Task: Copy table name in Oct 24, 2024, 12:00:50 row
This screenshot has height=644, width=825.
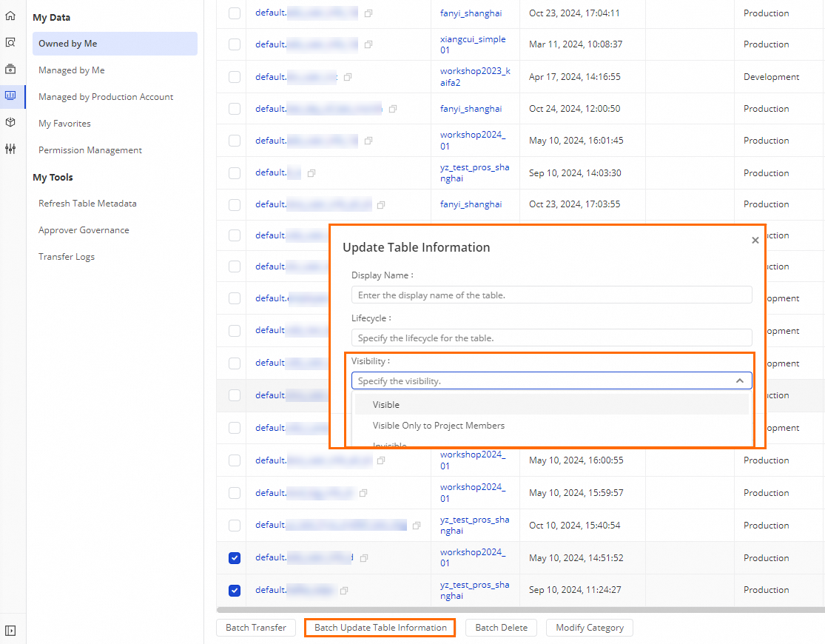Action: pyautogui.click(x=392, y=109)
